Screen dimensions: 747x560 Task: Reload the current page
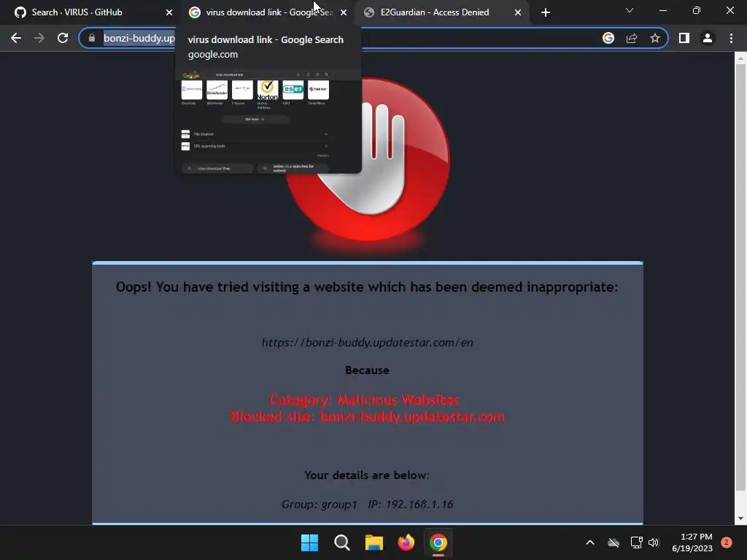(x=63, y=38)
